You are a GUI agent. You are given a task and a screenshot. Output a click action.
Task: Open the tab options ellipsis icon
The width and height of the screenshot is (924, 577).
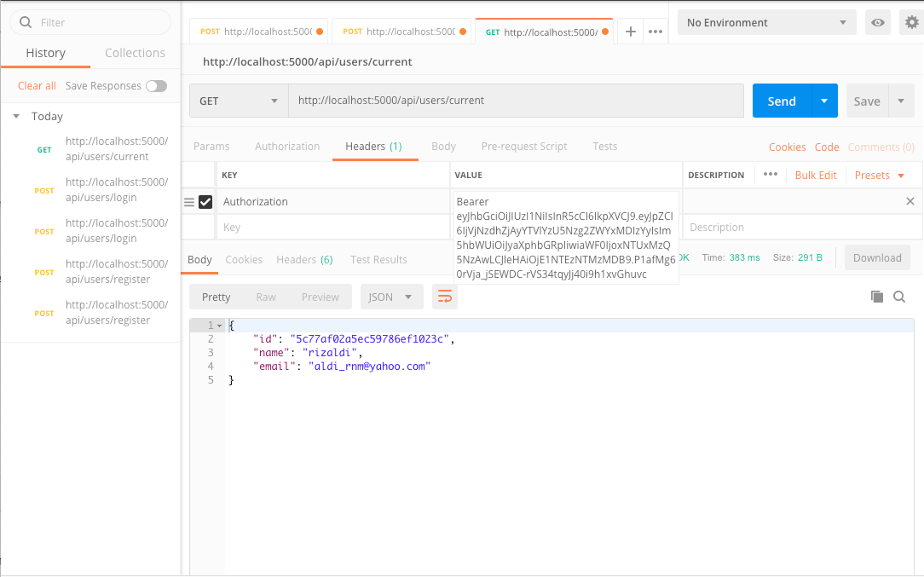tap(655, 31)
